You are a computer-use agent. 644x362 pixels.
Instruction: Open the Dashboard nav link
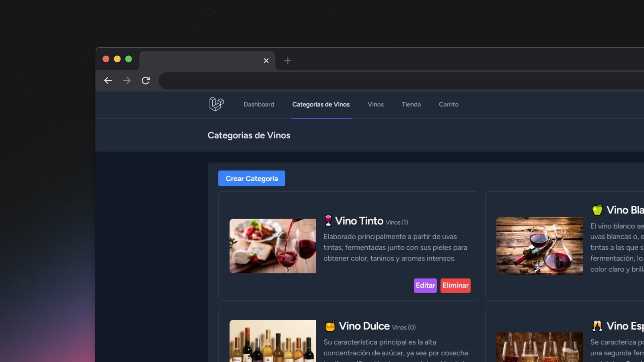[x=259, y=104]
